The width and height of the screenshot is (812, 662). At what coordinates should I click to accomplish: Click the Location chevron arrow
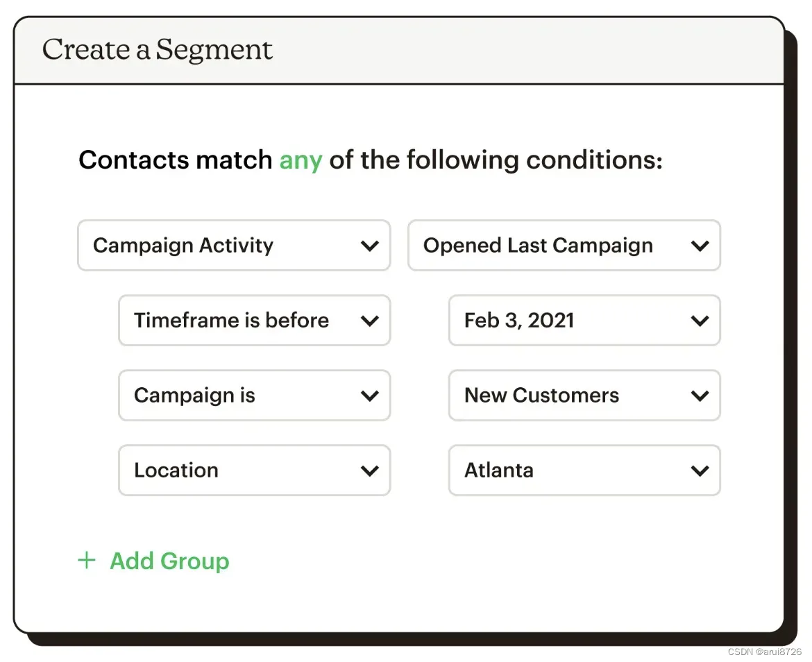tap(370, 470)
